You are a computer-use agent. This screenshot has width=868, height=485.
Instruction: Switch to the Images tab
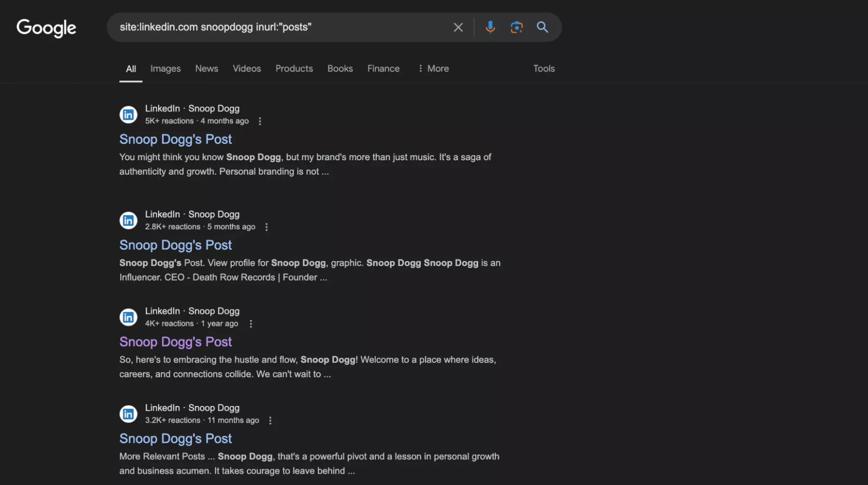(165, 69)
